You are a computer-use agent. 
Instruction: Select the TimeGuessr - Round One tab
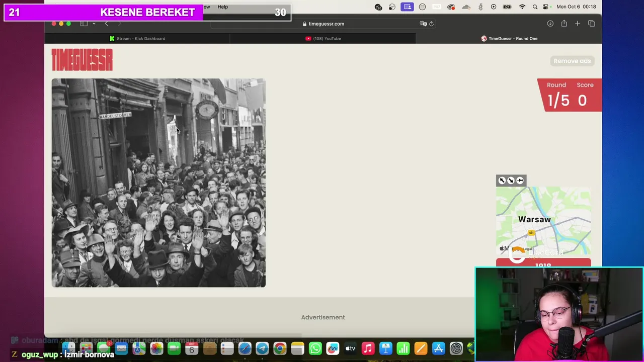509,38
